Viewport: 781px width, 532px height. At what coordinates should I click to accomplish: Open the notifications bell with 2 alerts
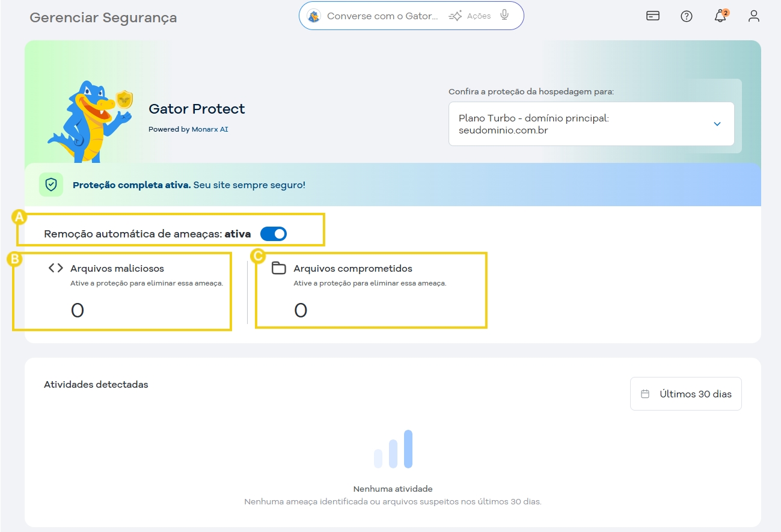pos(720,16)
